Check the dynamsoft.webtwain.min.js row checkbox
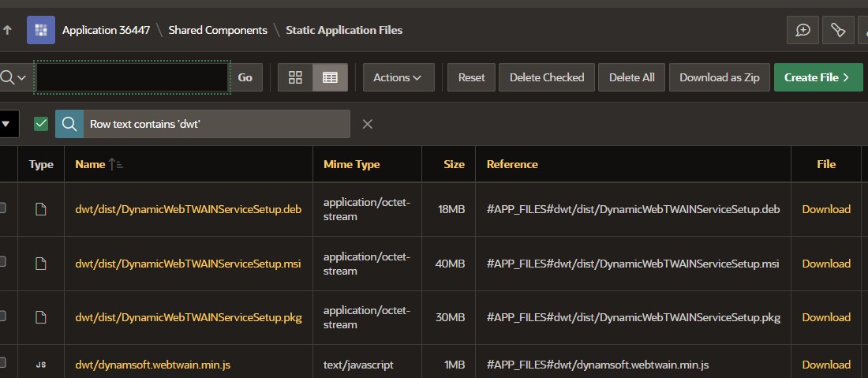868x378 pixels. coord(2,363)
